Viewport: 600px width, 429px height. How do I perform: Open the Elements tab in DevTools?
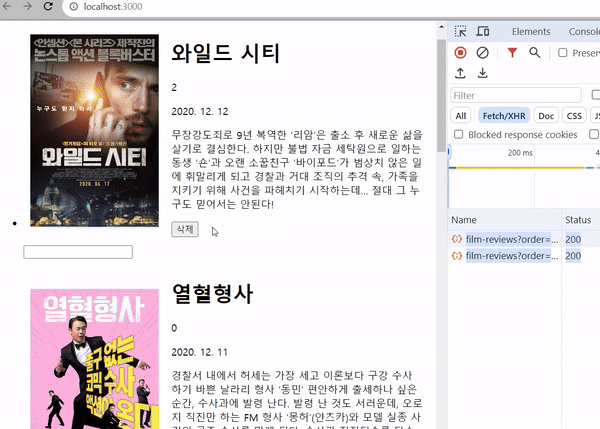531,31
